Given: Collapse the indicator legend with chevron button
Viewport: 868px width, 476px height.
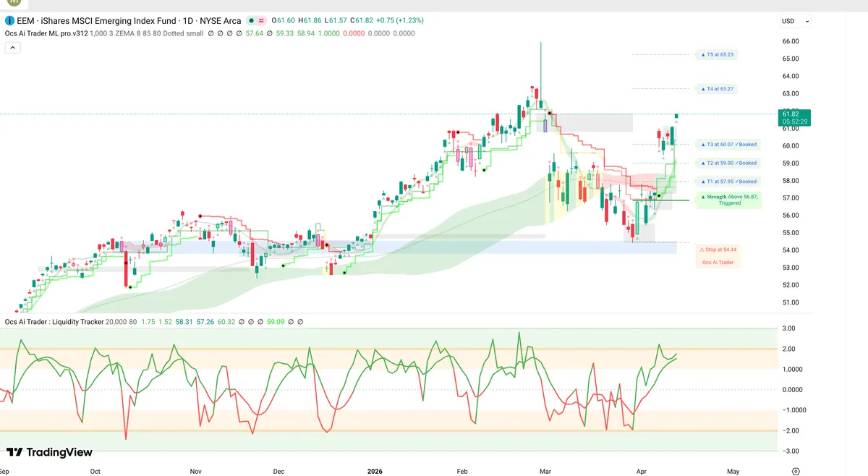Looking at the screenshot, I should coord(12,47).
